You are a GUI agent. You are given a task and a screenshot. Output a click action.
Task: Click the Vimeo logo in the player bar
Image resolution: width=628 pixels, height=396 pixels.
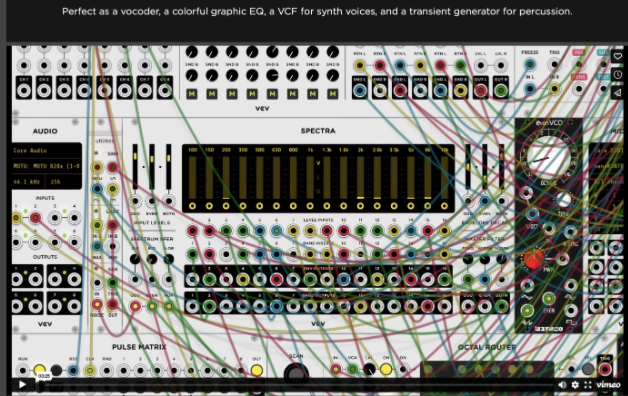(x=608, y=385)
